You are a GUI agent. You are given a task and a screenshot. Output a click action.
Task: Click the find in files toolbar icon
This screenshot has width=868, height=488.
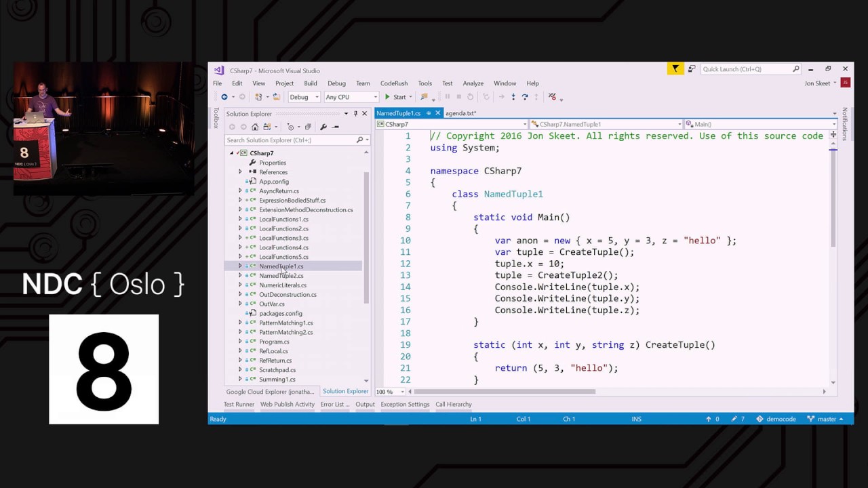click(424, 97)
